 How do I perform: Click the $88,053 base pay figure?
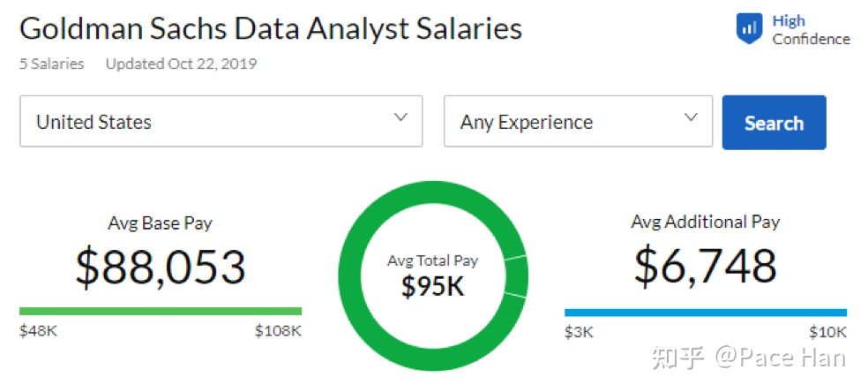160,268
